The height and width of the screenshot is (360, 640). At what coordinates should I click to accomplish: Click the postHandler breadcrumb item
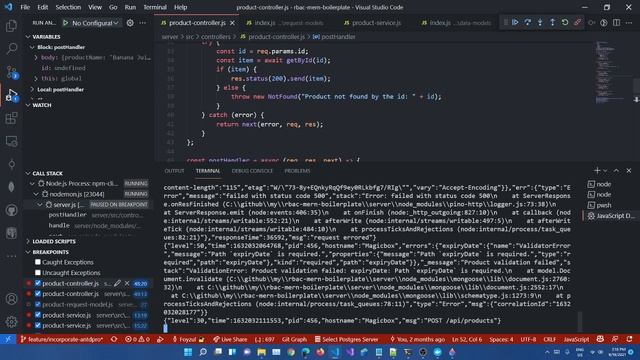334,37
